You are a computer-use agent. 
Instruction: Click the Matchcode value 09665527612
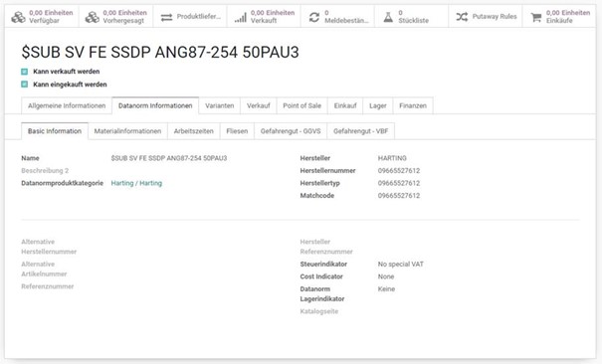point(399,196)
